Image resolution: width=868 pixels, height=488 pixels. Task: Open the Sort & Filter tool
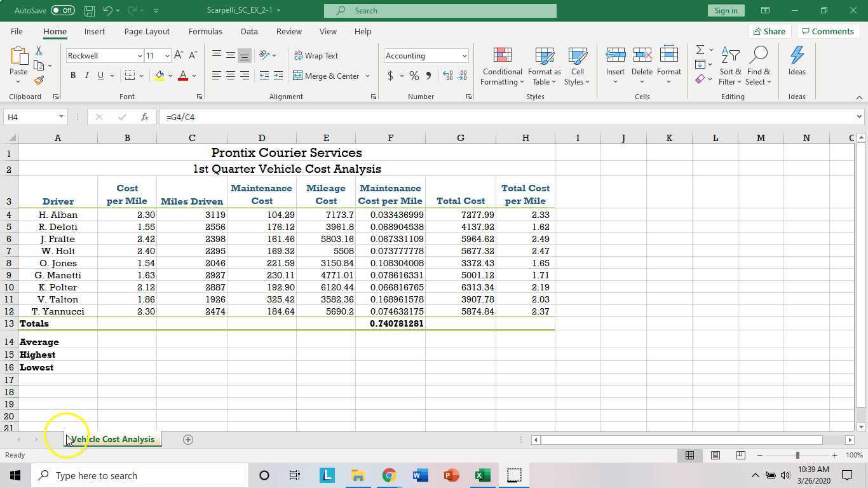(729, 65)
